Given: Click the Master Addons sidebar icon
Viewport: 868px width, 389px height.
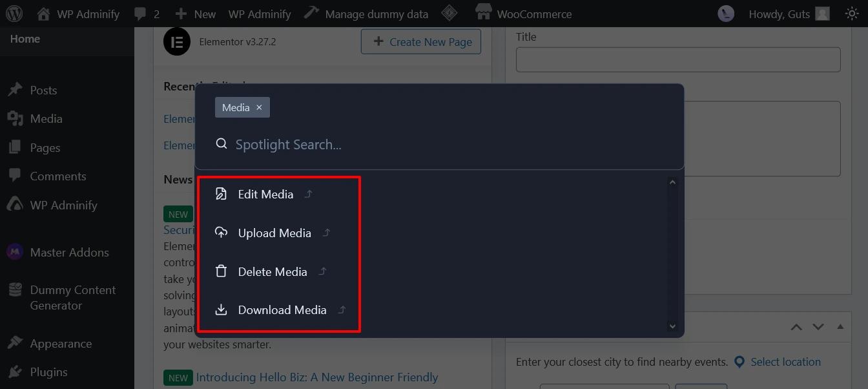Looking at the screenshot, I should 14,251.
